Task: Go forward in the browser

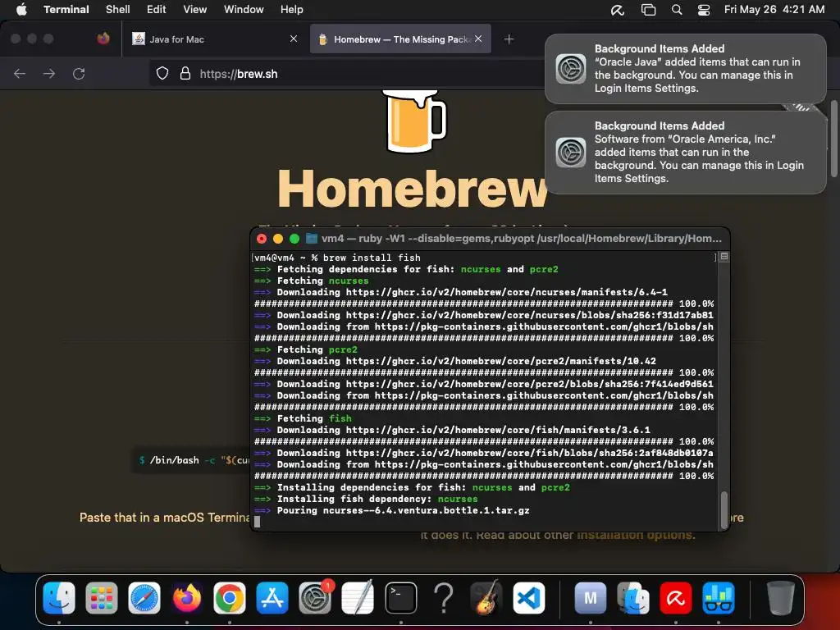Action: (49, 73)
